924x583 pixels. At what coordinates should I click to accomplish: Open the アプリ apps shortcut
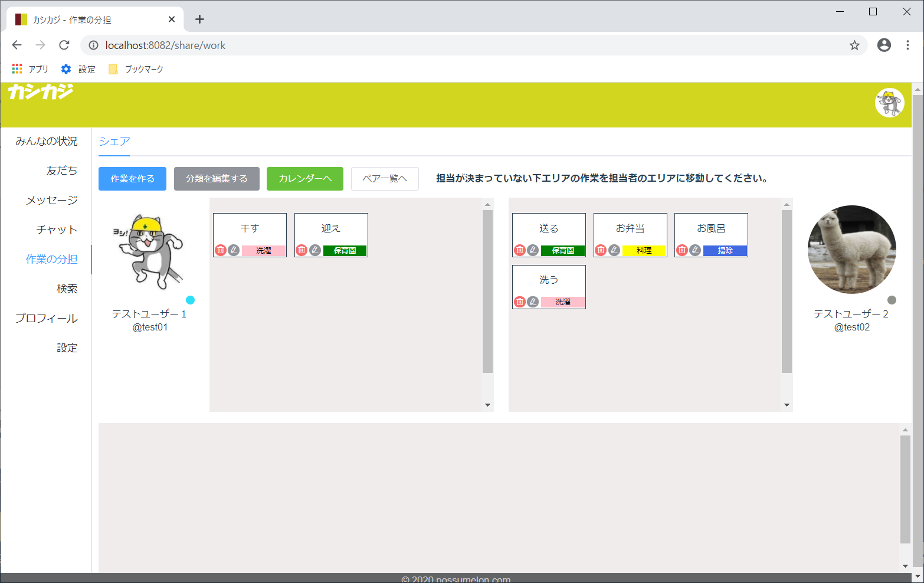(30, 69)
